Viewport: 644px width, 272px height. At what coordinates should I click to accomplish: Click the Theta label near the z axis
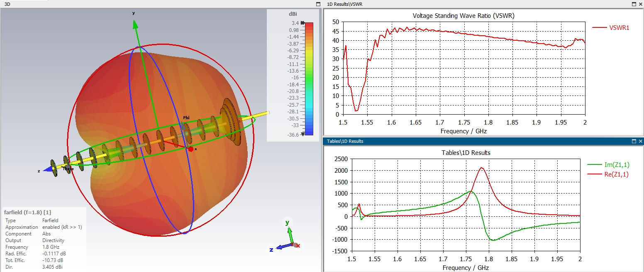(x=68, y=169)
